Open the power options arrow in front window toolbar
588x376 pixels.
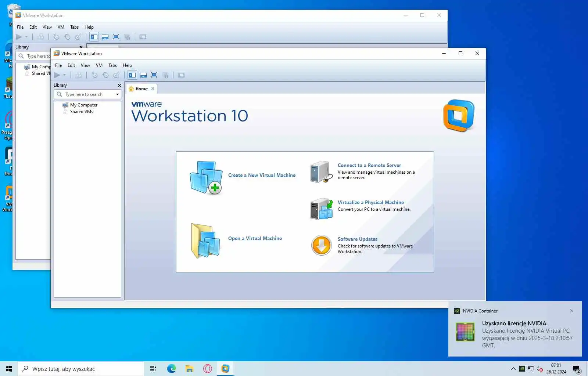pos(64,75)
